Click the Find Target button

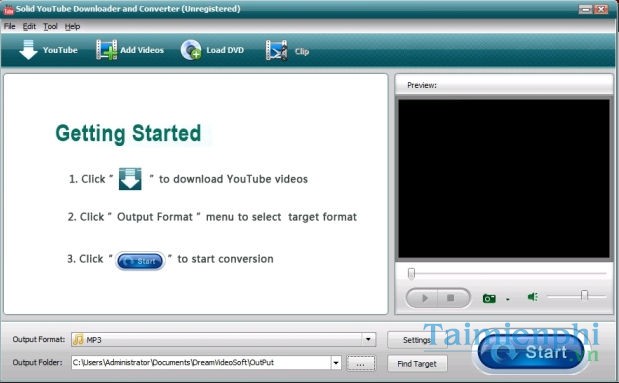click(417, 364)
